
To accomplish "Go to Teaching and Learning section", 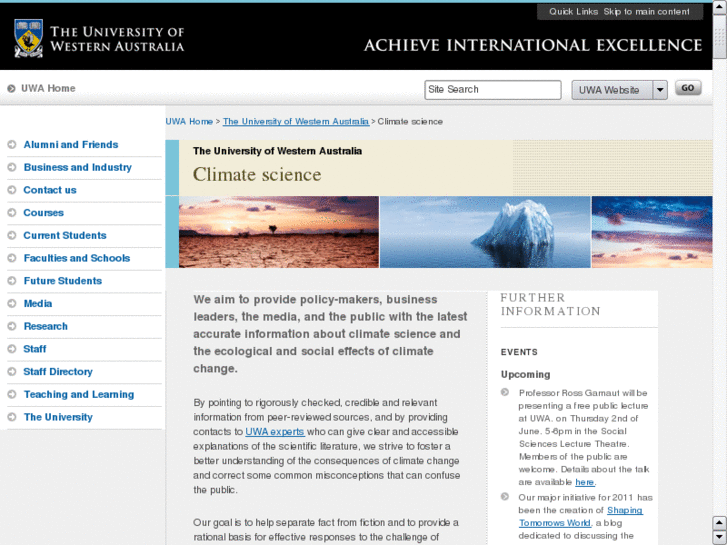I will 79,395.
